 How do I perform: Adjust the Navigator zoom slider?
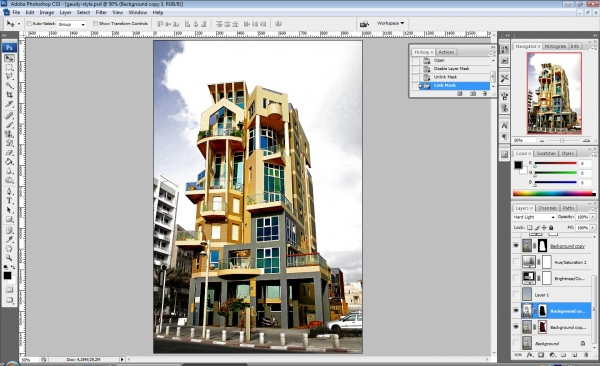562,141
